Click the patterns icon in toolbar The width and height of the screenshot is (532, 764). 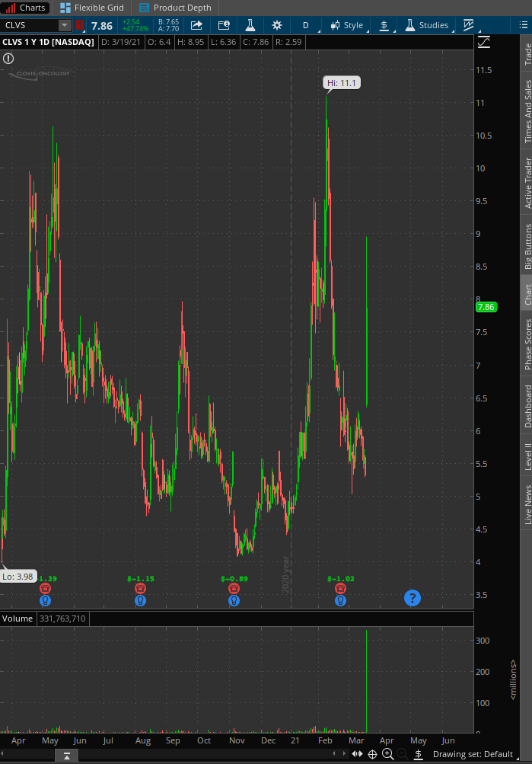coord(468,25)
